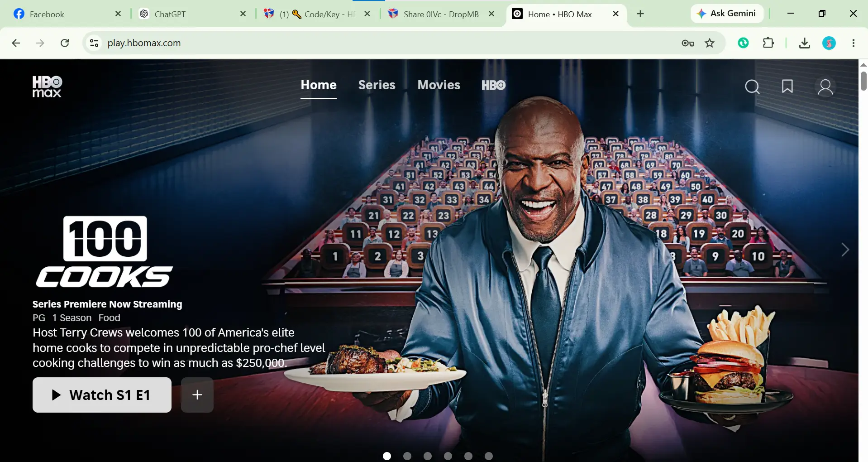Select sixth carousel dot indicator

[489, 456]
